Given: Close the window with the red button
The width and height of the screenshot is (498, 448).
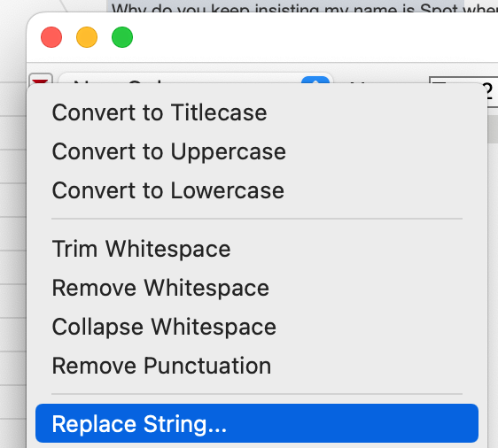Looking at the screenshot, I should (x=51, y=37).
